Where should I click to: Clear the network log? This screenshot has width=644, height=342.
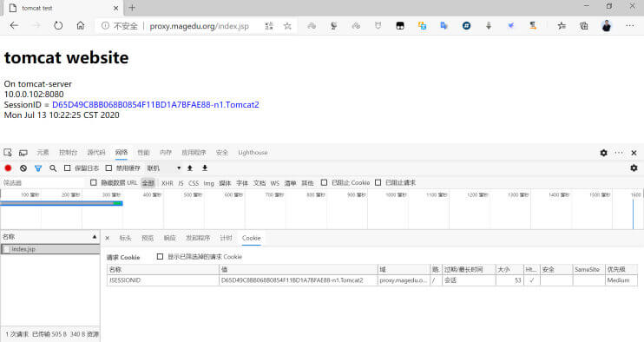coord(23,168)
